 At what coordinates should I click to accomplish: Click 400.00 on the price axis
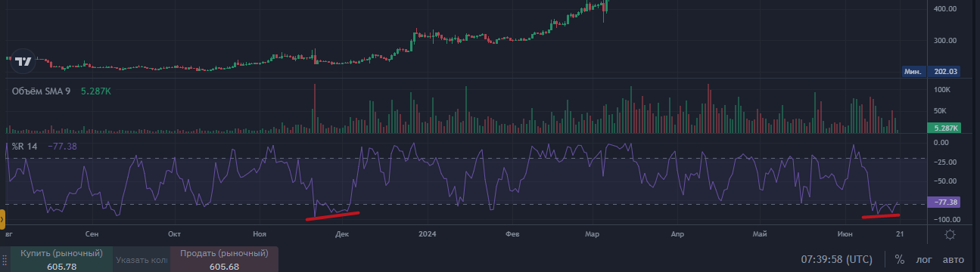tap(946, 9)
